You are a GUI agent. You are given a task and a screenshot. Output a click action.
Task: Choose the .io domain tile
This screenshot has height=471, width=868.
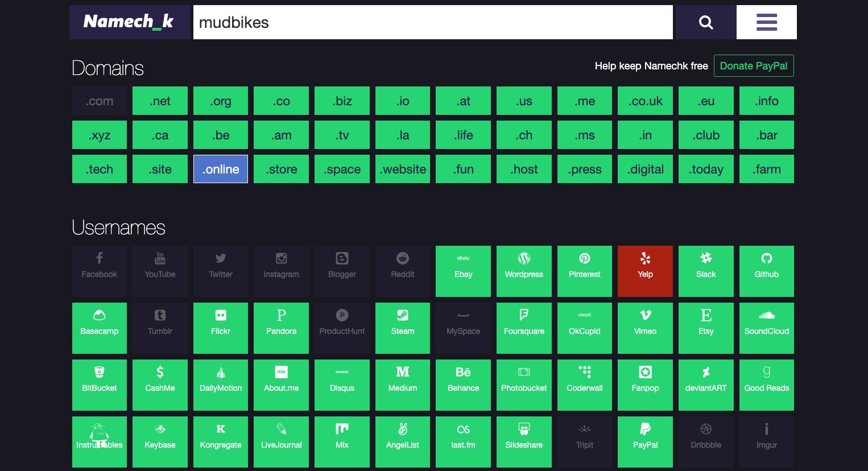(x=403, y=101)
